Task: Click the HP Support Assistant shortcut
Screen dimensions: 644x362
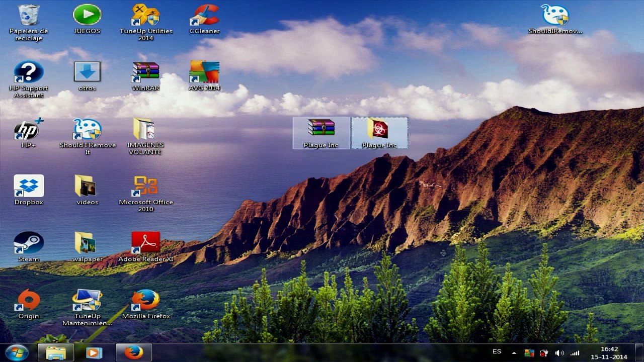Action: pos(29,79)
